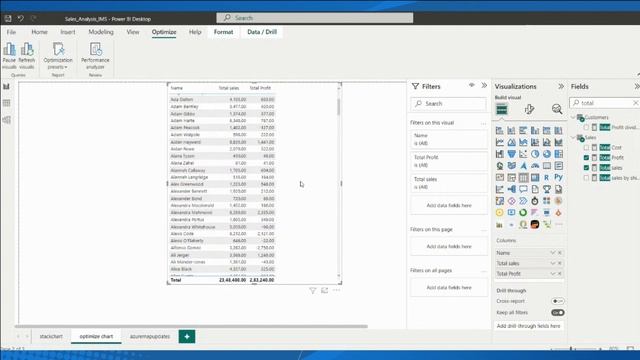Viewport: 640px width, 360px height.
Task: Open the azuremapupdates page tab
Action: [150, 336]
